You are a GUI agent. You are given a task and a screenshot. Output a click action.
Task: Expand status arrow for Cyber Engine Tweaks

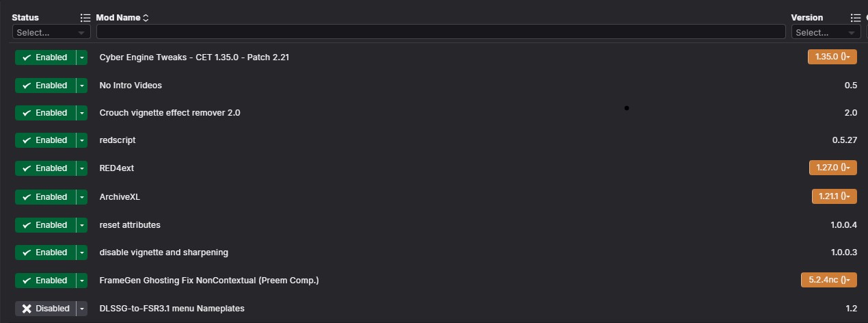[x=82, y=57]
